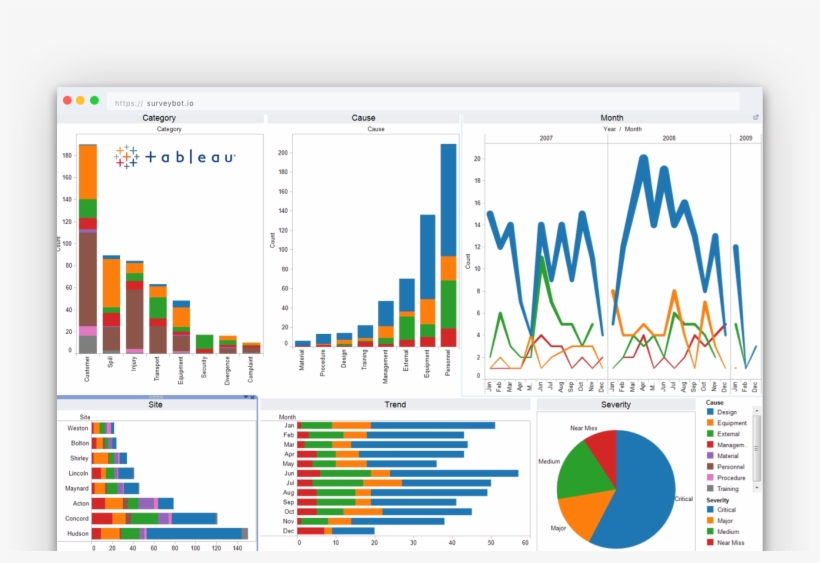Click the Spill axis label in Category chart

[x=110, y=361]
